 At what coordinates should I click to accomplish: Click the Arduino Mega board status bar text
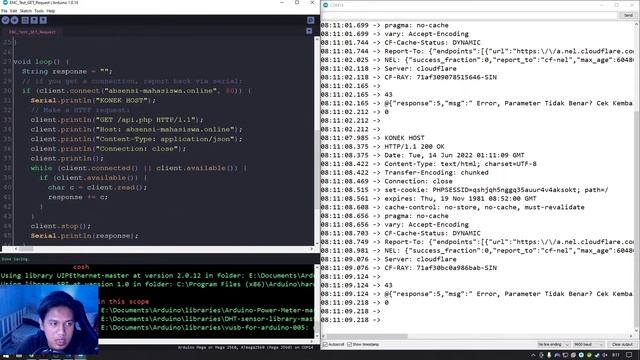pos(245,347)
